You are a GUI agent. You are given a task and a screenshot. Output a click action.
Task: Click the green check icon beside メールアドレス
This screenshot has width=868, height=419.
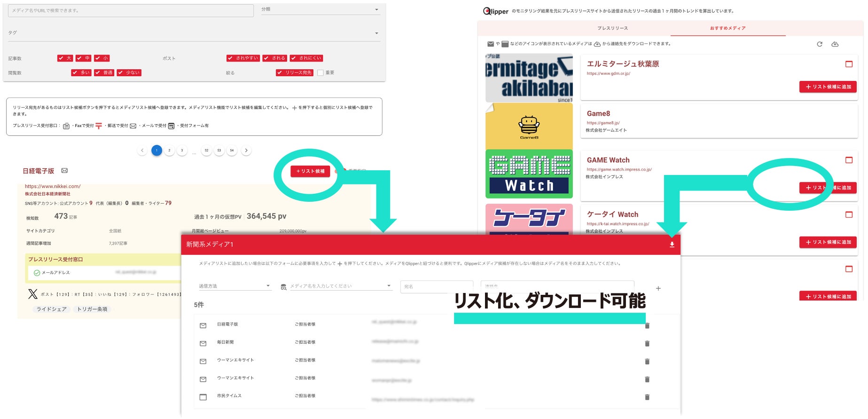[37, 273]
